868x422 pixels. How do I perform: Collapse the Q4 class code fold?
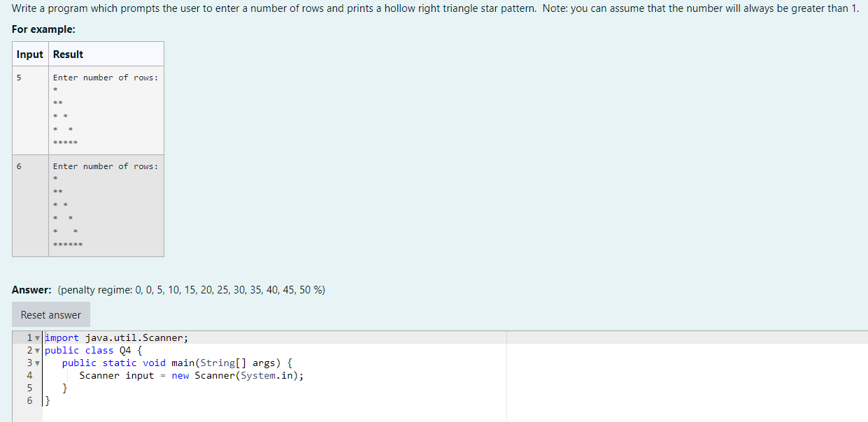[37, 350]
